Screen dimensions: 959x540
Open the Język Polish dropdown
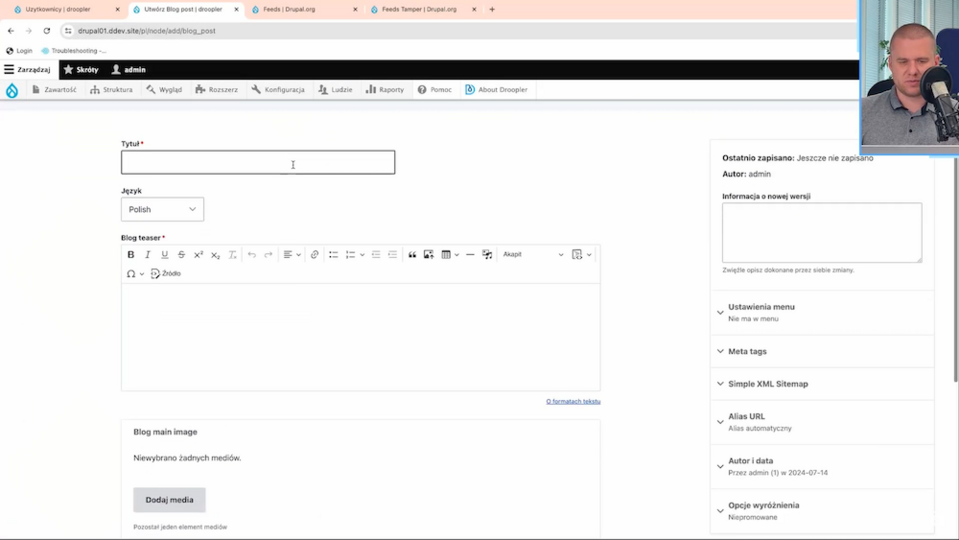coord(162,209)
